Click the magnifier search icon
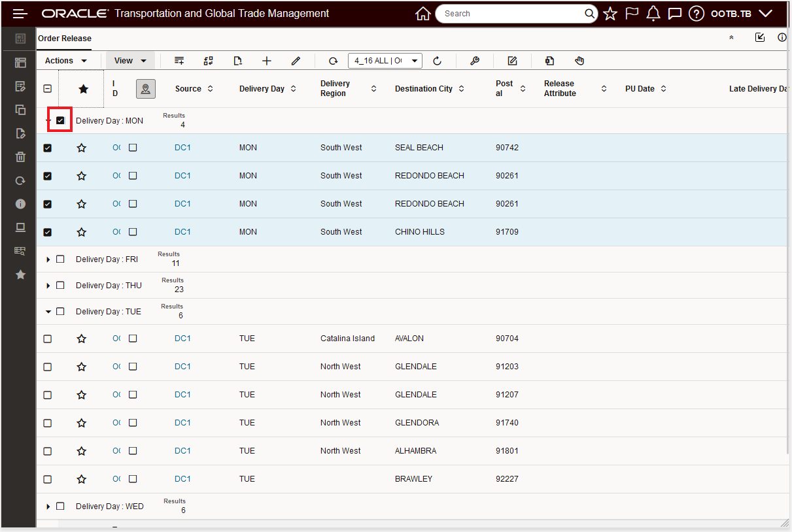Image resolution: width=792 pixels, height=532 pixels. (x=590, y=14)
